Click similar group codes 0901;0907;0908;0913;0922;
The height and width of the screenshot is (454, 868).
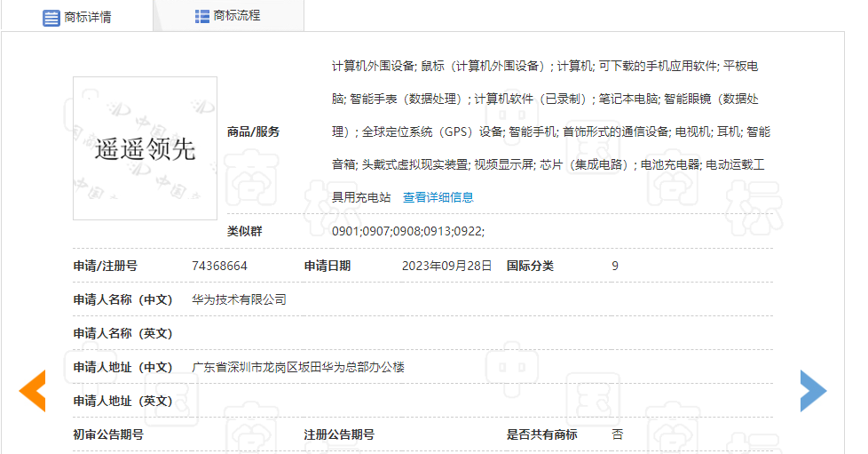point(408,231)
